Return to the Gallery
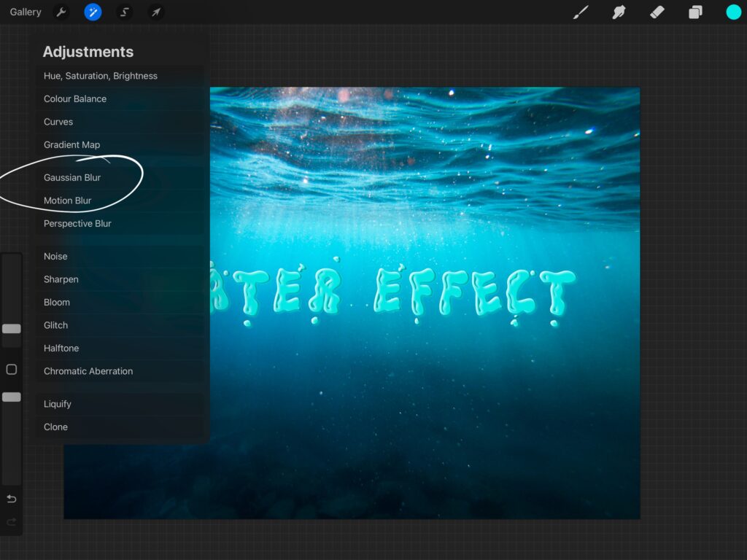 26,12
